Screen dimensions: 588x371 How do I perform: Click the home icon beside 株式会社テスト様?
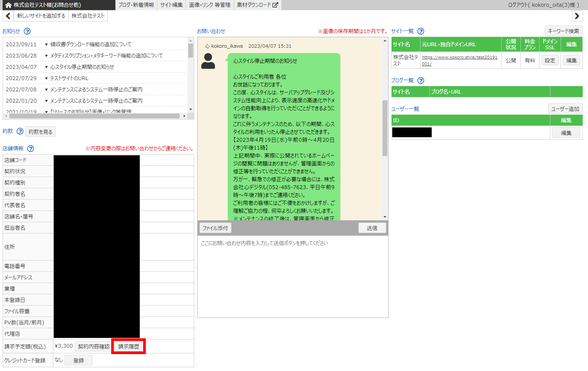[8, 5]
